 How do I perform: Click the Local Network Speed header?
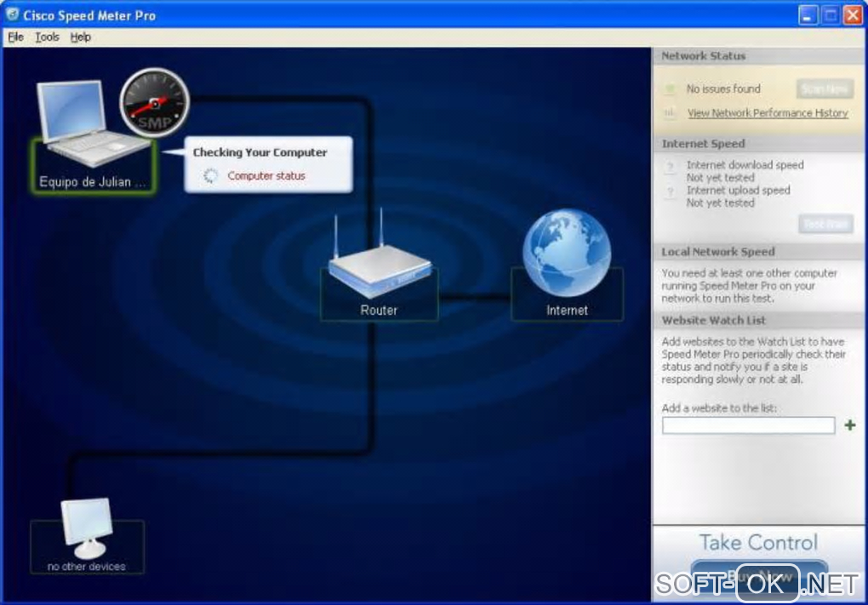point(718,252)
